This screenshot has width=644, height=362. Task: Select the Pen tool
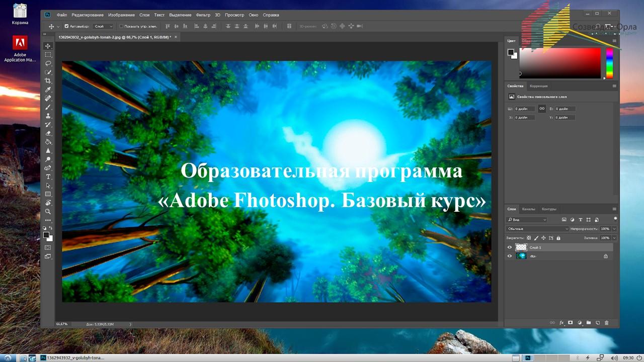[48, 168]
